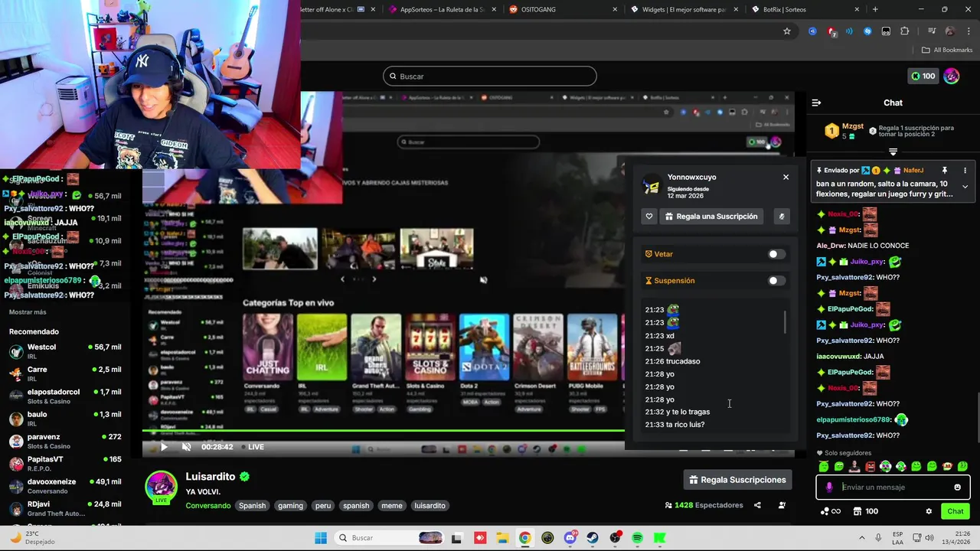Open All Bookmarks folder

[947, 51]
